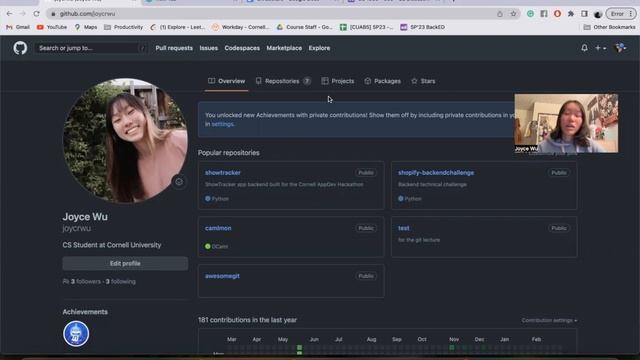The height and width of the screenshot is (360, 640).
Task: Open Maps bookmark
Action: point(86,27)
